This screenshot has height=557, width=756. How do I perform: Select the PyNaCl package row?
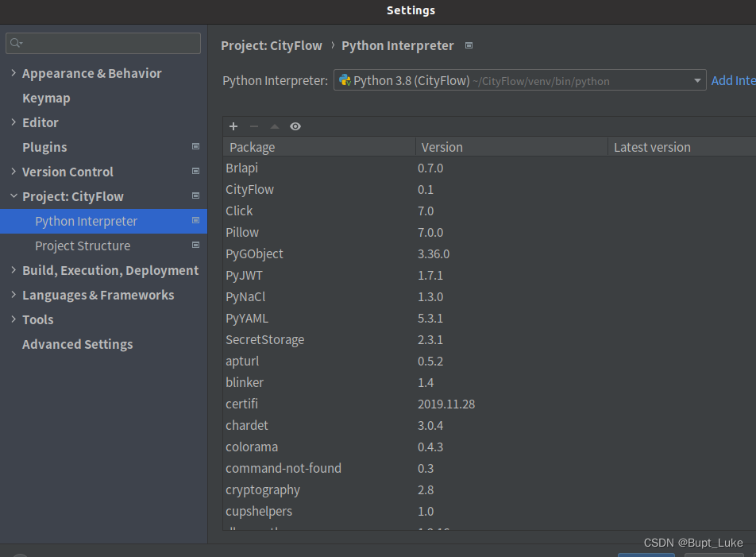(x=489, y=296)
